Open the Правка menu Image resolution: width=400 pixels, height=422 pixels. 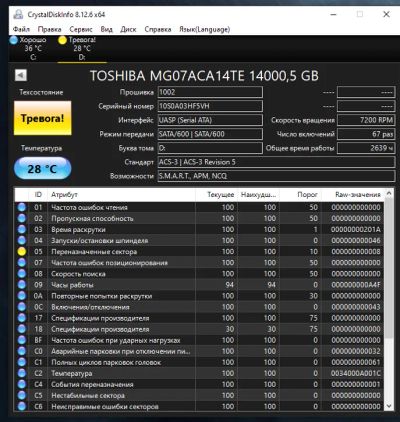tap(49, 29)
